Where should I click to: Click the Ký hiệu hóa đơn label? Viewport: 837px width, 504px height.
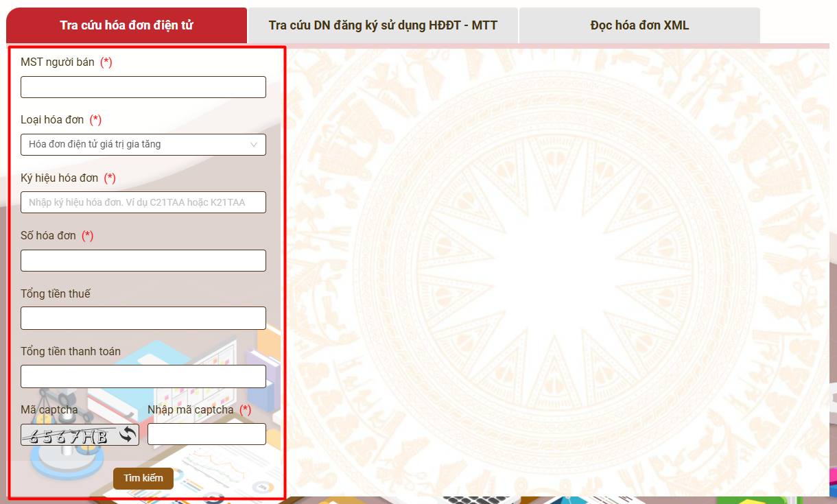pos(60,178)
